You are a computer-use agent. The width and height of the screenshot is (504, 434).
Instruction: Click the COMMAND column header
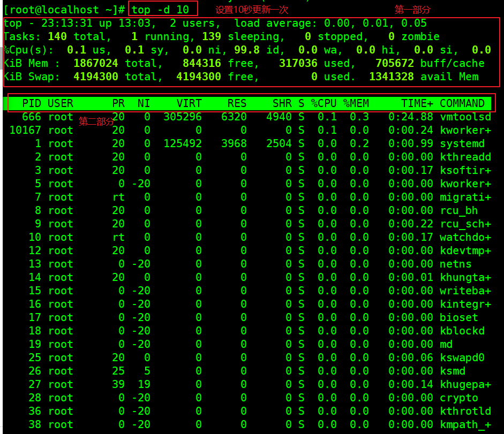click(x=462, y=103)
